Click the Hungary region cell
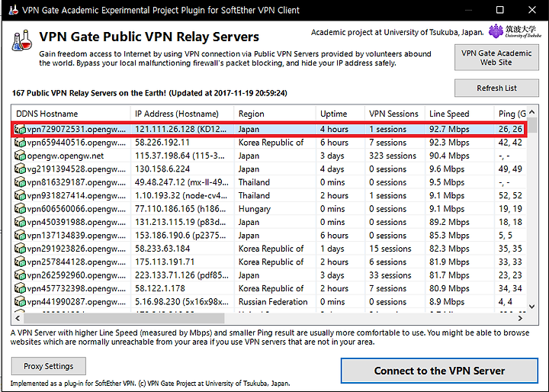Viewport: 549px width, 392px height. coord(255,209)
